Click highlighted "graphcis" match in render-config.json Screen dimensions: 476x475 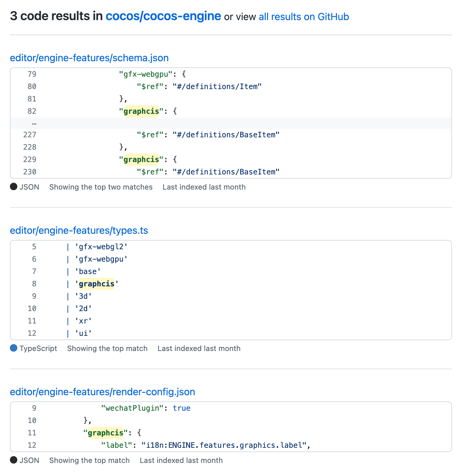pos(105,433)
